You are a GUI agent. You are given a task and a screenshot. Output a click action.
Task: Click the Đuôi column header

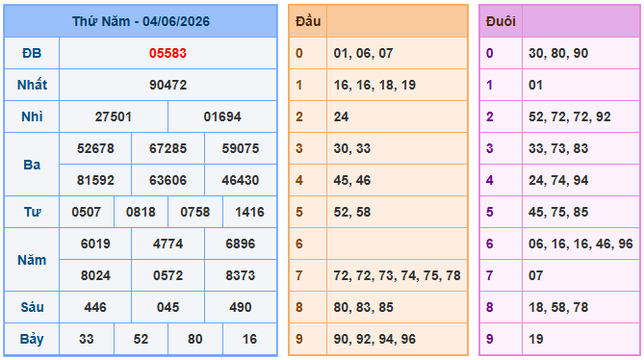[501, 21]
